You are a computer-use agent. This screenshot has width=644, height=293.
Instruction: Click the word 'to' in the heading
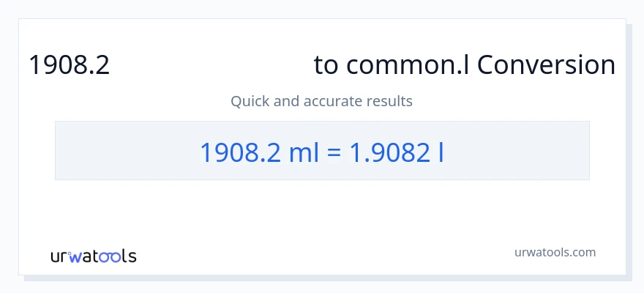327,66
